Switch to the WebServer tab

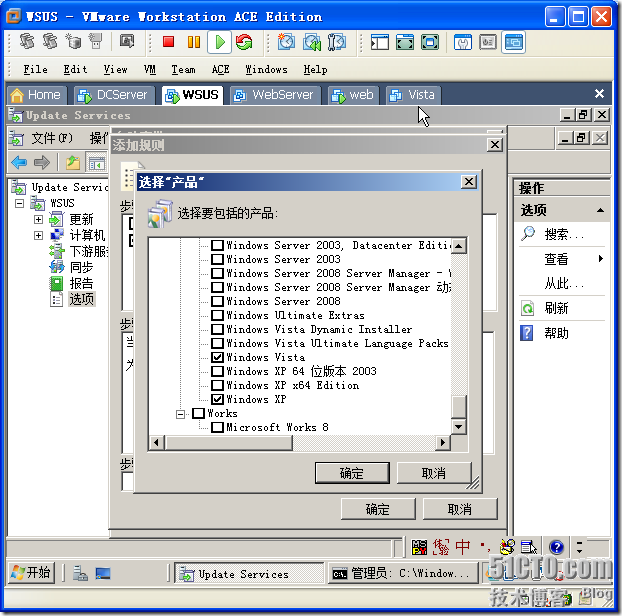[275, 95]
